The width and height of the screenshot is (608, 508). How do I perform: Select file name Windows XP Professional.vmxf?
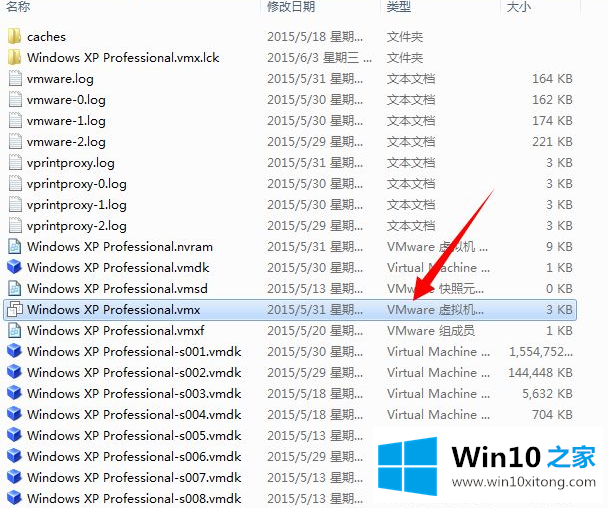[116, 330]
